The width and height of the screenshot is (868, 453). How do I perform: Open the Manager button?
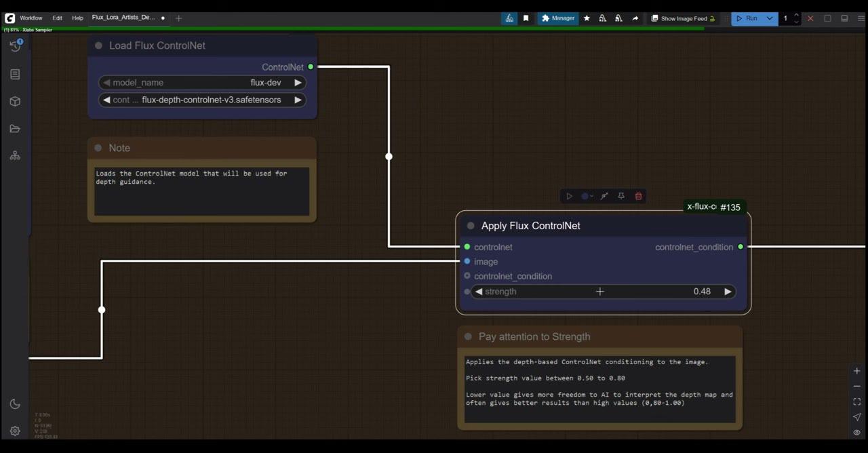(558, 18)
